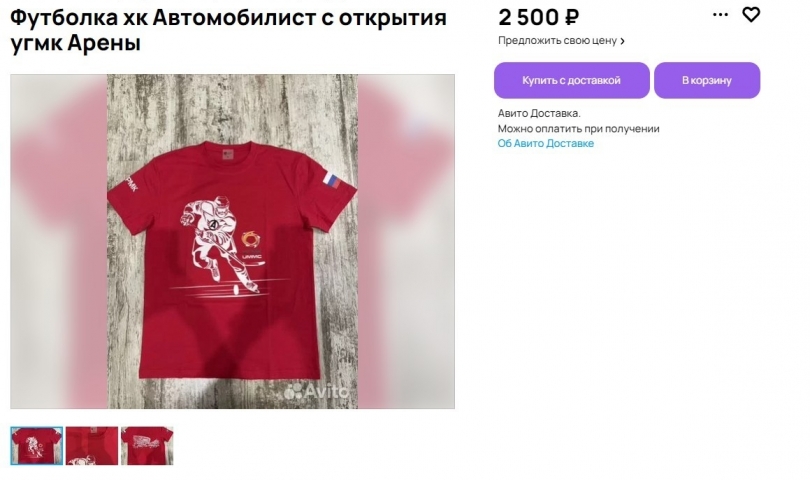Click the blurred left side of gallery
810x480 pixels.
point(58,241)
